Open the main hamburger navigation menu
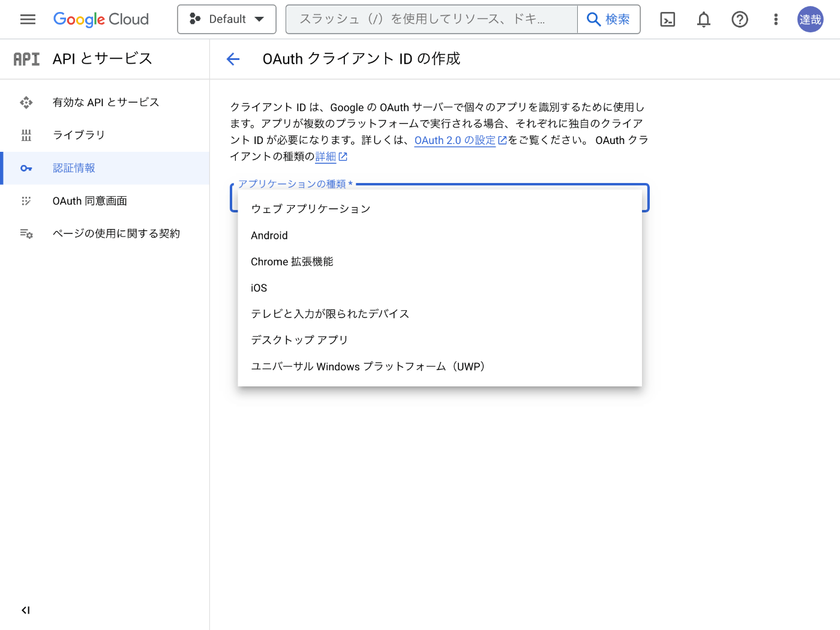The height and width of the screenshot is (630, 840). [28, 19]
